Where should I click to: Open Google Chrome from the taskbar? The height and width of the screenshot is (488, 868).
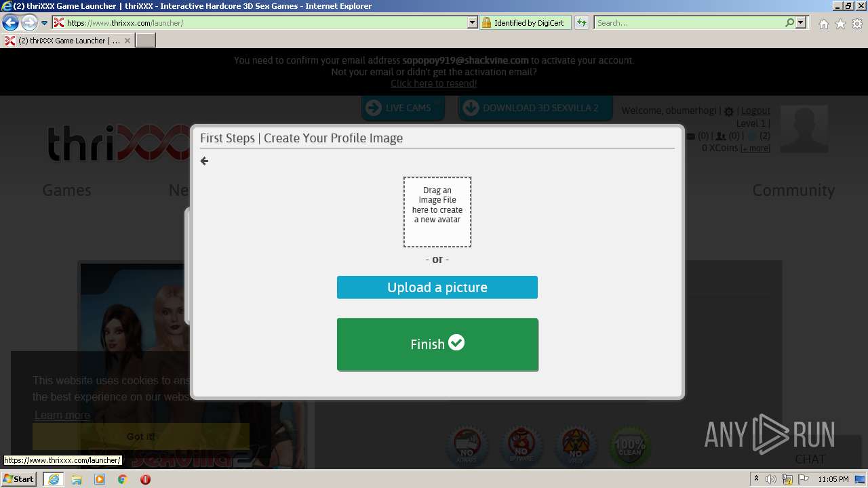pyautogui.click(x=123, y=479)
